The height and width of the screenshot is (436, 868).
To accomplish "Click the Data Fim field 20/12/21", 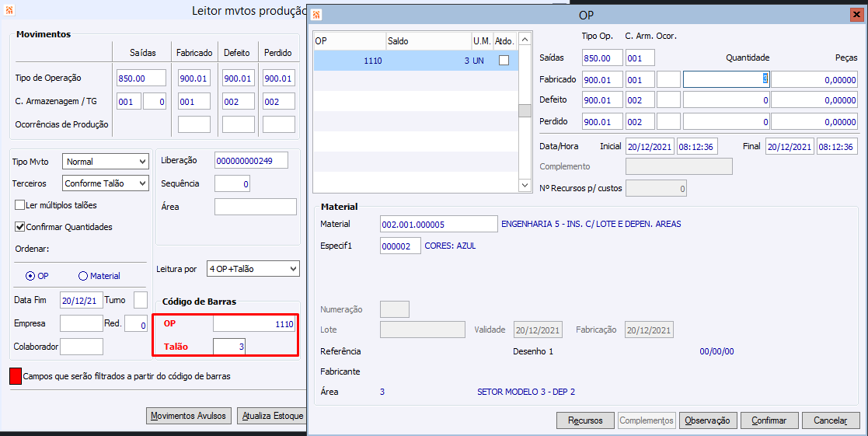I will click(81, 301).
